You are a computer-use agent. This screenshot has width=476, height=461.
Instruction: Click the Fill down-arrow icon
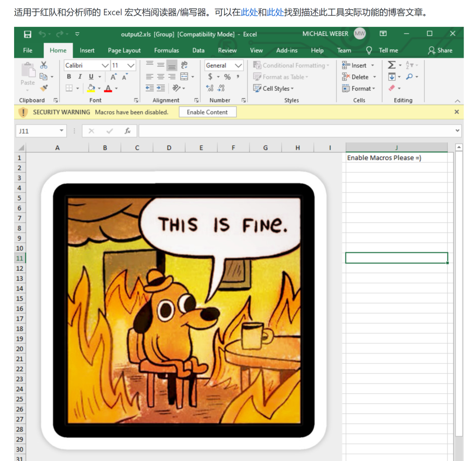392,77
